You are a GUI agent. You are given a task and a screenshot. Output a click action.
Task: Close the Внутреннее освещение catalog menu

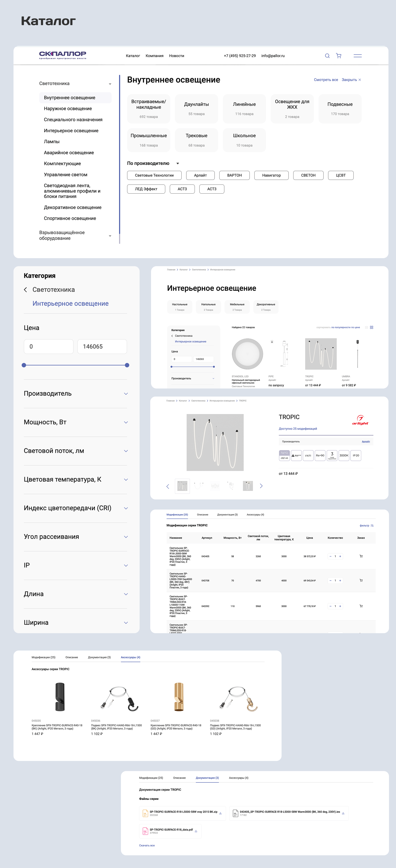pos(351,80)
